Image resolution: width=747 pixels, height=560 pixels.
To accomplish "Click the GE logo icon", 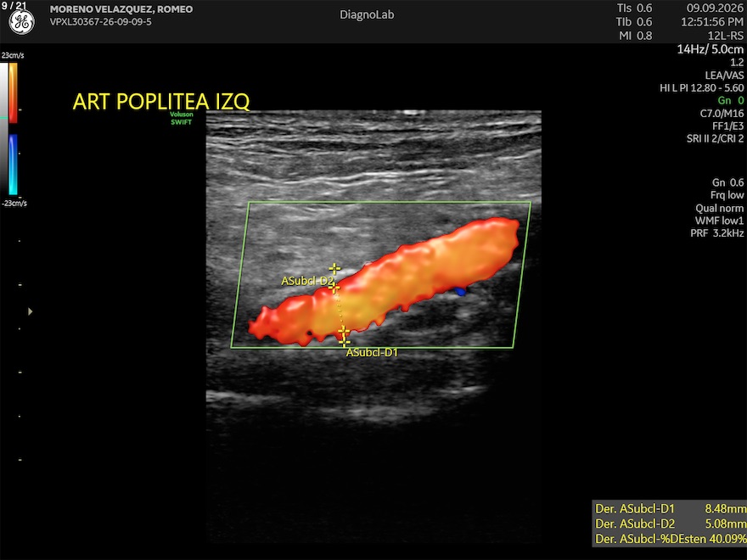I will 21,22.
